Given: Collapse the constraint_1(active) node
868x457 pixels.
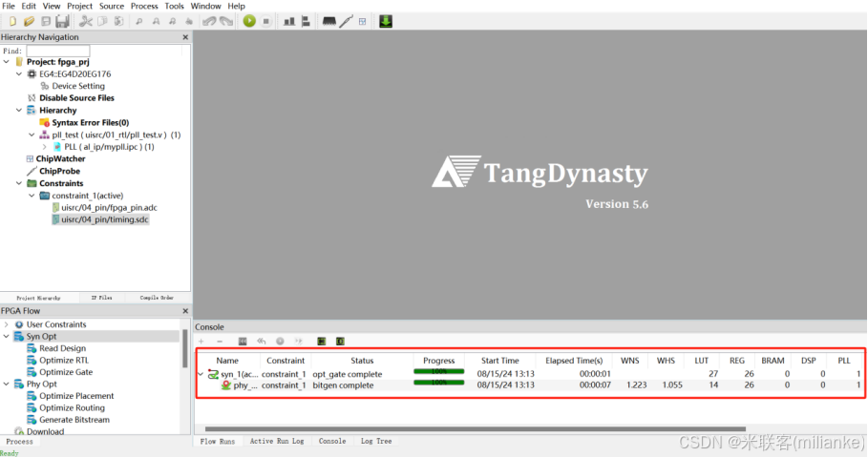Looking at the screenshot, I should (32, 196).
